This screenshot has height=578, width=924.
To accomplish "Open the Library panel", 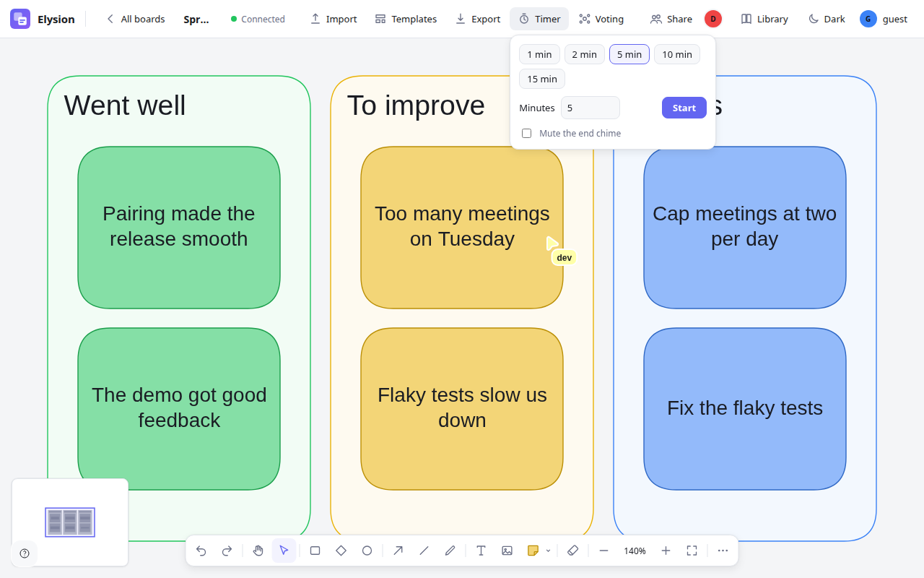I will click(764, 19).
